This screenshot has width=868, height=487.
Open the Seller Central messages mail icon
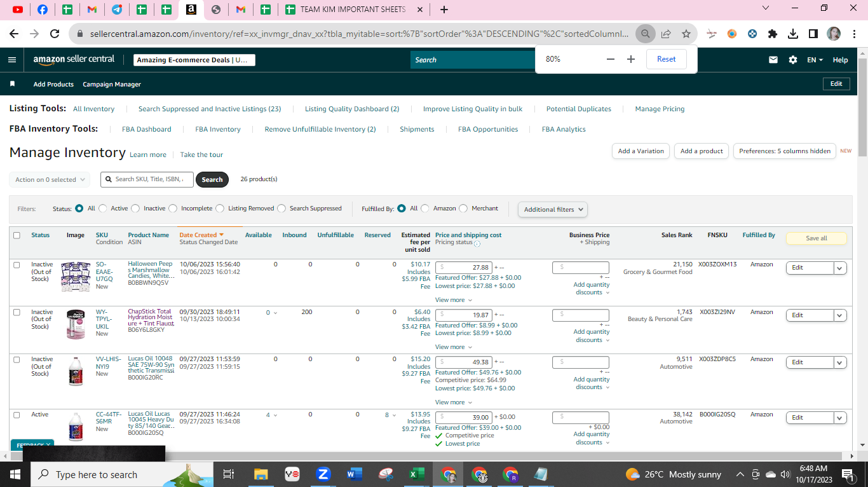pyautogui.click(x=773, y=60)
